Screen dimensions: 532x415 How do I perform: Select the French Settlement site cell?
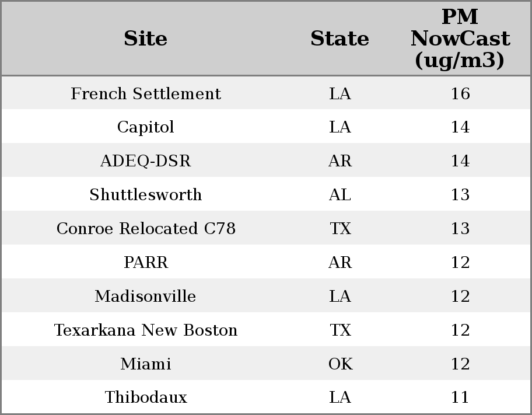pyautogui.click(x=146, y=93)
